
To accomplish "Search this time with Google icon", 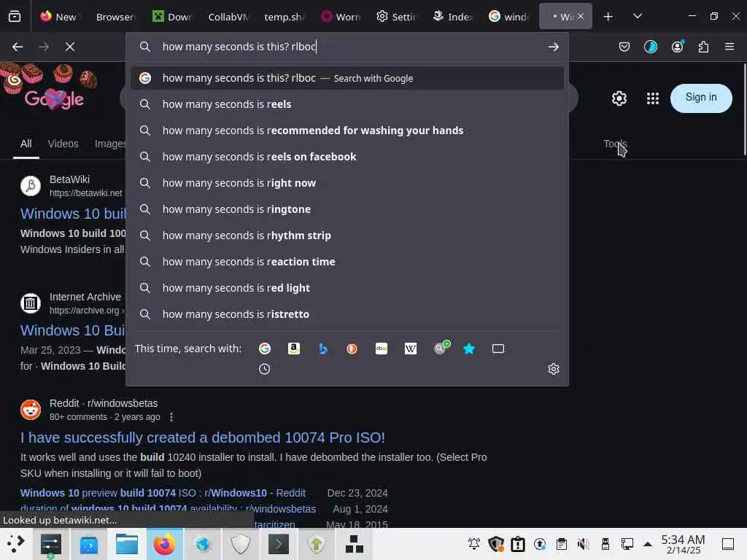I will (x=264, y=349).
